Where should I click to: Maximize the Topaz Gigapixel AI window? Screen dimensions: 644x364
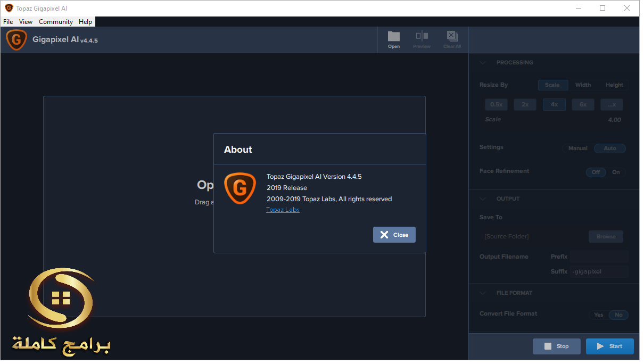tap(602, 8)
